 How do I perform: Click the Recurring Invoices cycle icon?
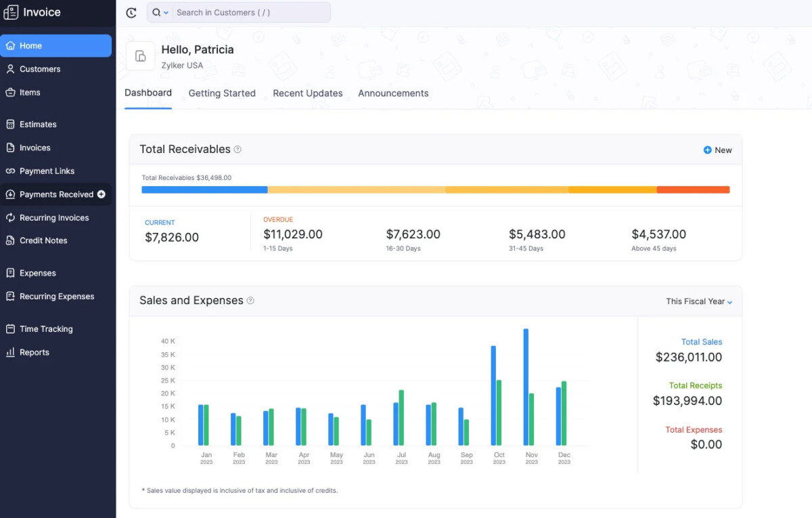click(10, 218)
